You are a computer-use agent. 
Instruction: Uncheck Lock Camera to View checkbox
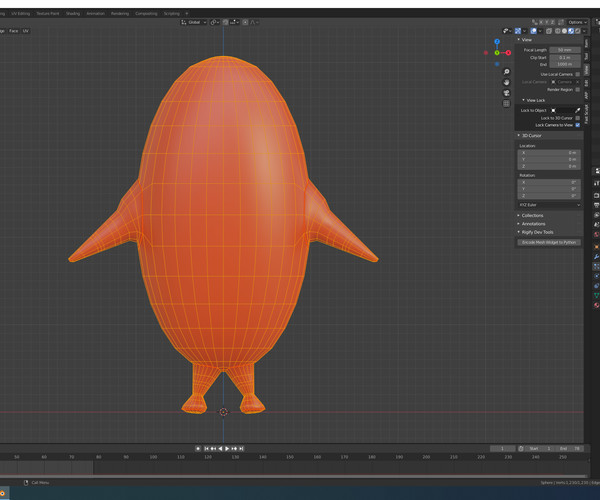(577, 125)
